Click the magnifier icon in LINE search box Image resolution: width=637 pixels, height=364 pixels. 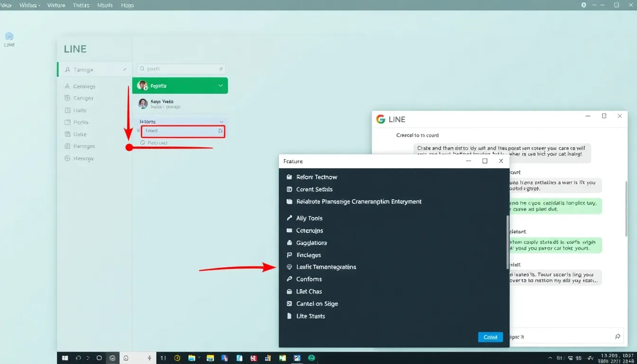click(x=143, y=69)
